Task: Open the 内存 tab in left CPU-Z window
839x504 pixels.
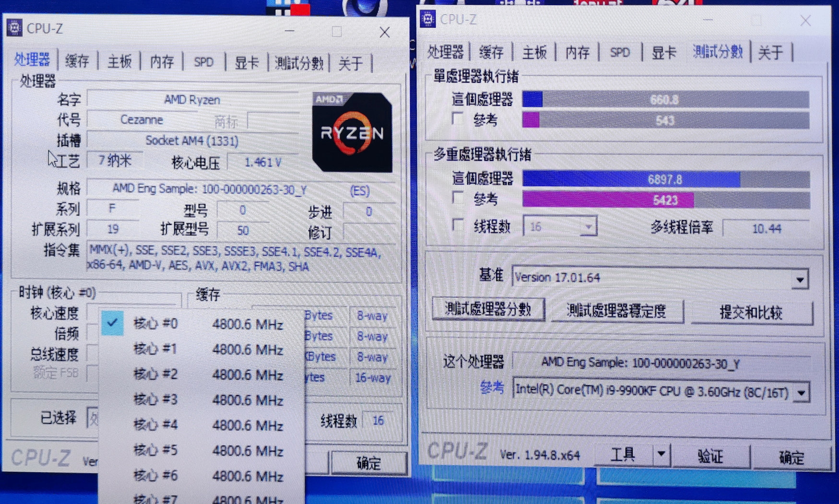Action: 162,62
